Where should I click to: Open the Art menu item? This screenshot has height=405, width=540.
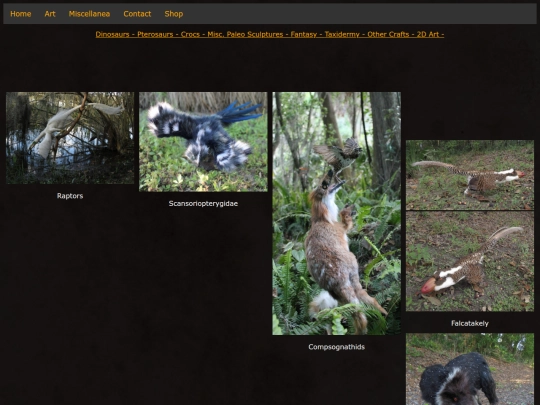pos(50,14)
